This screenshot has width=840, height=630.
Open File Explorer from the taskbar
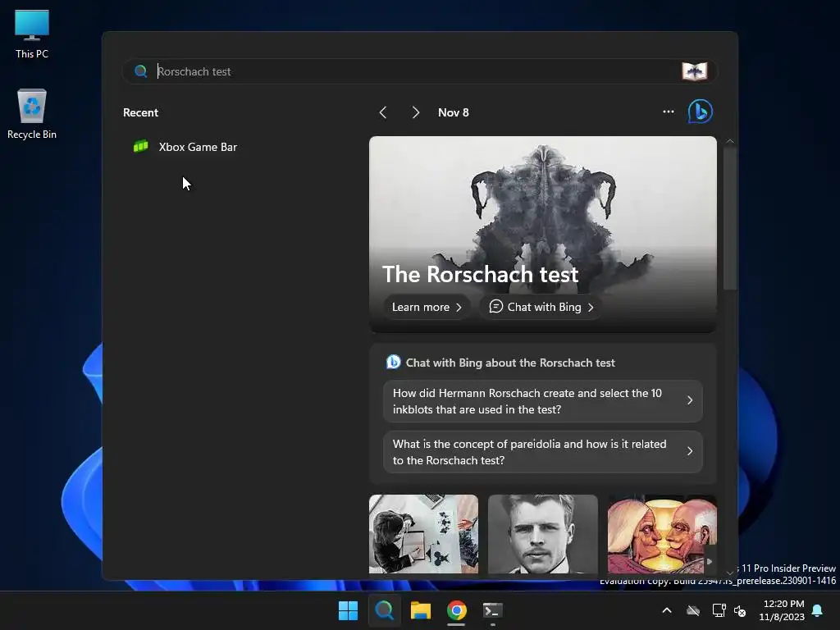(421, 610)
